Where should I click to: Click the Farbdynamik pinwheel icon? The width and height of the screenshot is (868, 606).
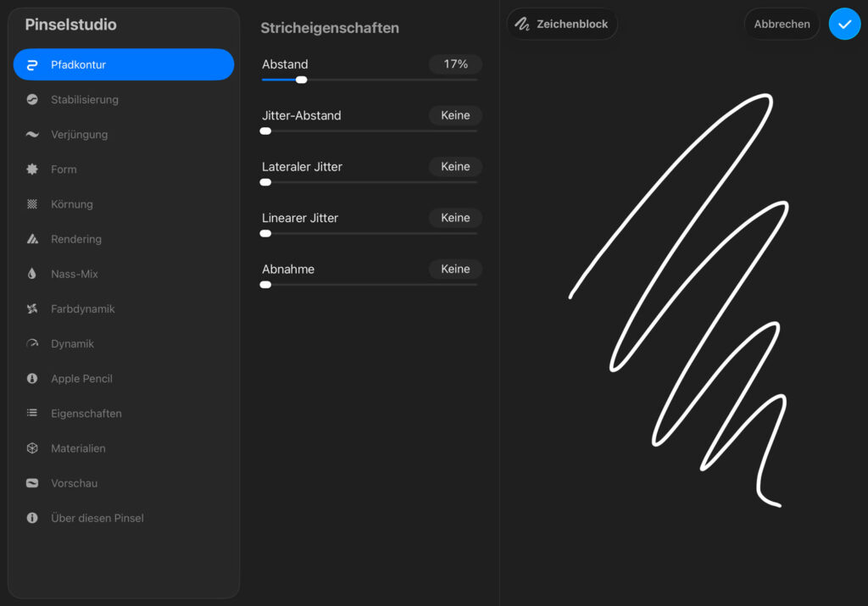pos(32,309)
